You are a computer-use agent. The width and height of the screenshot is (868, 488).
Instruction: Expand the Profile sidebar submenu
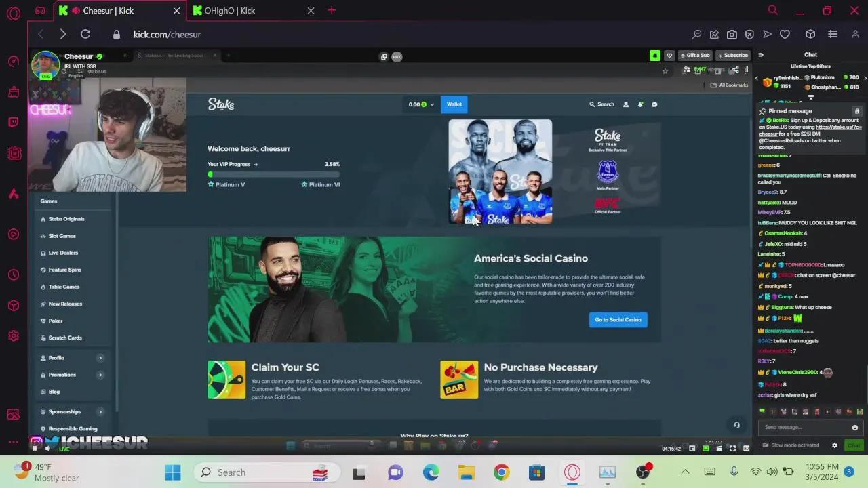pyautogui.click(x=100, y=358)
